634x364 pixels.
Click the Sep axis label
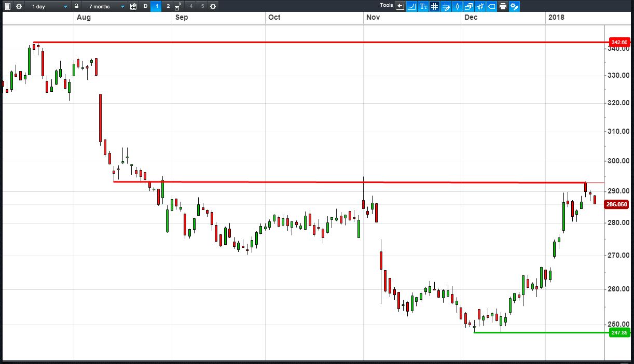(182, 18)
